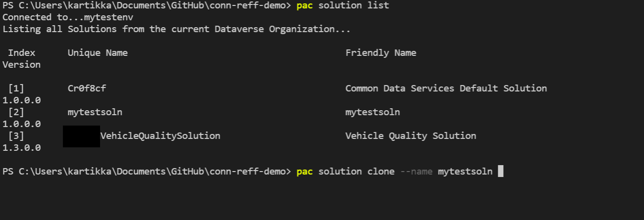644x220 pixels.
Task: Click VehicleQualitySolution unique name
Action: [x=161, y=136]
